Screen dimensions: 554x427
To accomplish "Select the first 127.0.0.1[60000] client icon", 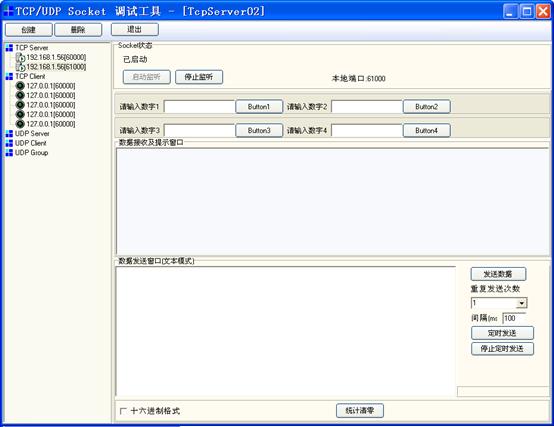I will (x=20, y=86).
